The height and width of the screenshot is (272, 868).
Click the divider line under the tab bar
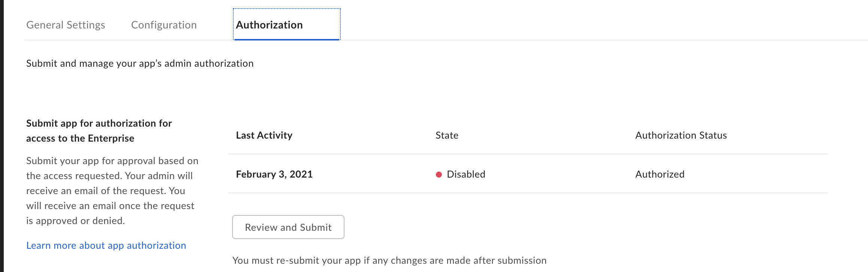click(446, 40)
